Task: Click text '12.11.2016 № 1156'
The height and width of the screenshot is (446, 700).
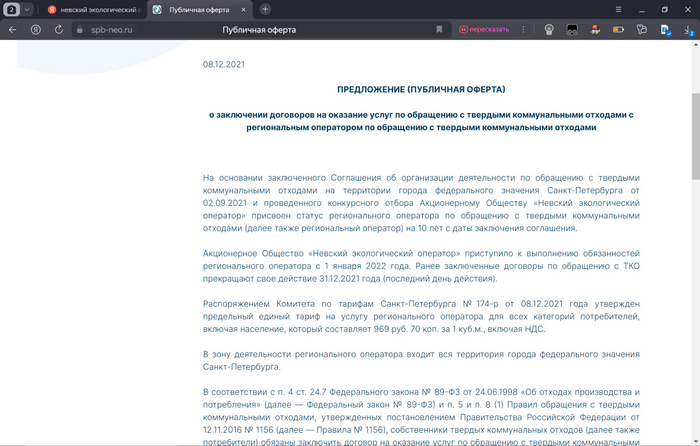Action: [239, 430]
